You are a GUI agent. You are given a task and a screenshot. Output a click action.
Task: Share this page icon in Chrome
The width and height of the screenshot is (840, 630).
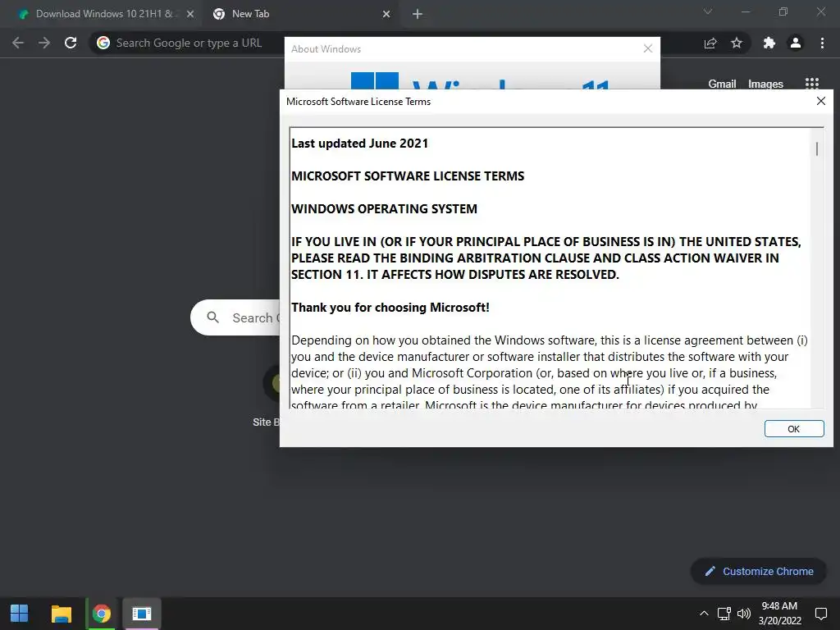(x=710, y=43)
